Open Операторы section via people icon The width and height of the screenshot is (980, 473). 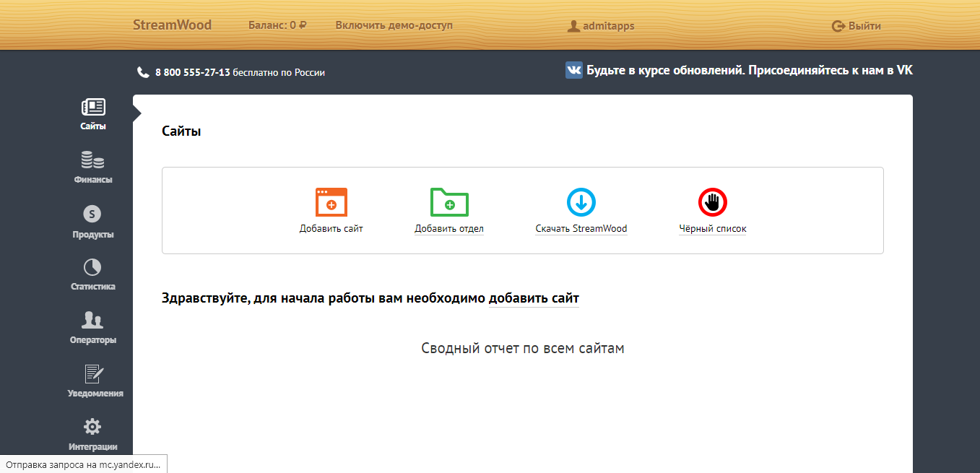tap(92, 320)
